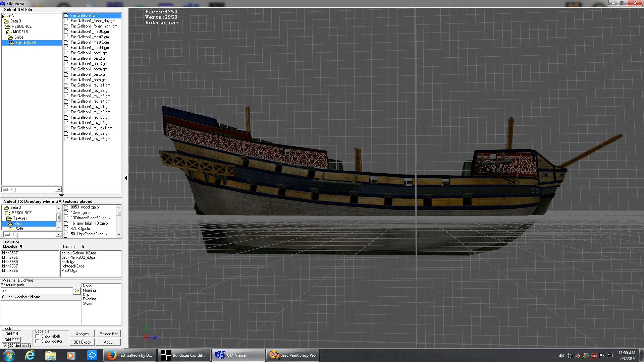Collapse the left panel with the black arrow
Screen dimensions: 644x362
pos(126,178)
